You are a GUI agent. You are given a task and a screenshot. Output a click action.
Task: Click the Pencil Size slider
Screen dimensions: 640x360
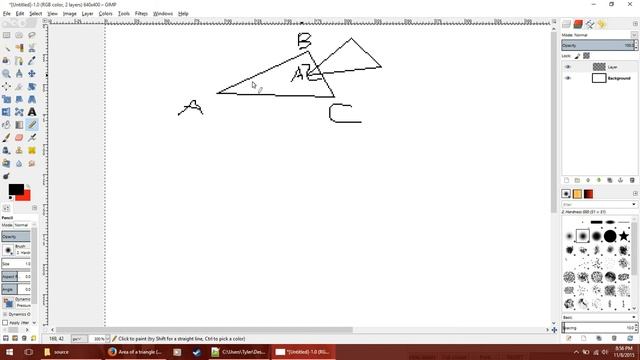(16, 264)
